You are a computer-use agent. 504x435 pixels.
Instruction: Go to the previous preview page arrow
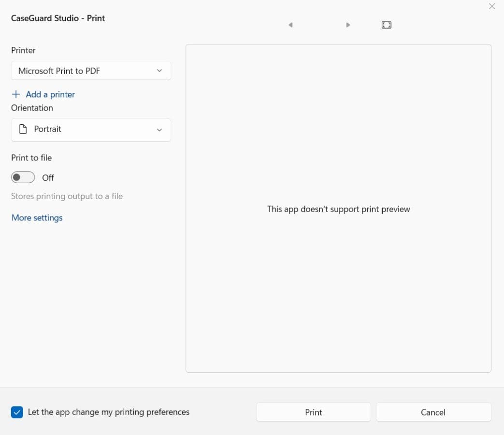[x=290, y=25]
